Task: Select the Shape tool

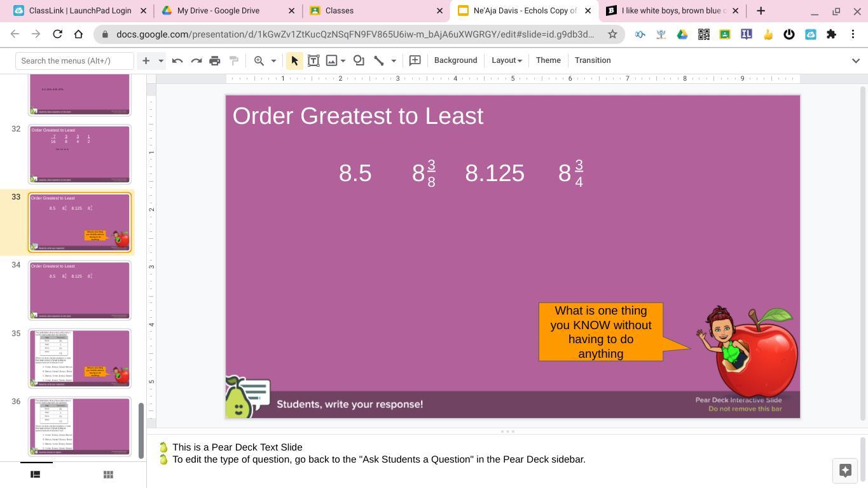Action: [x=359, y=60]
